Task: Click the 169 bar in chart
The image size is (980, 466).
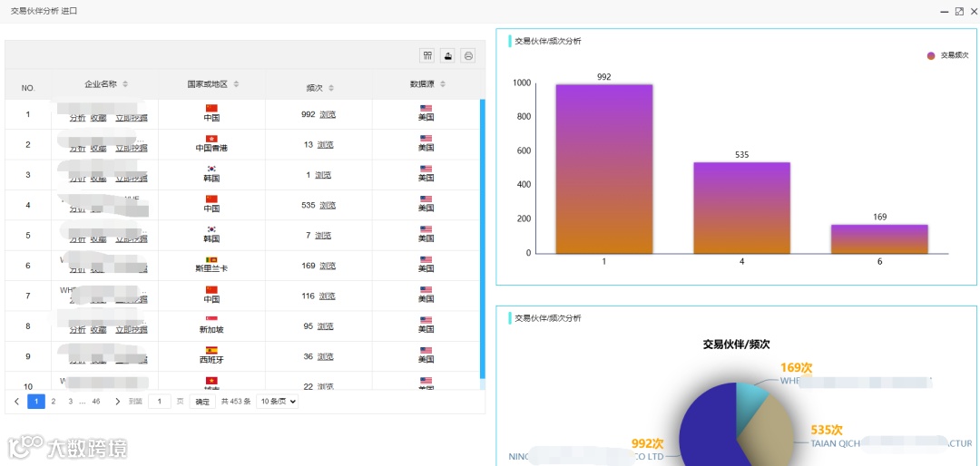Action: point(879,238)
